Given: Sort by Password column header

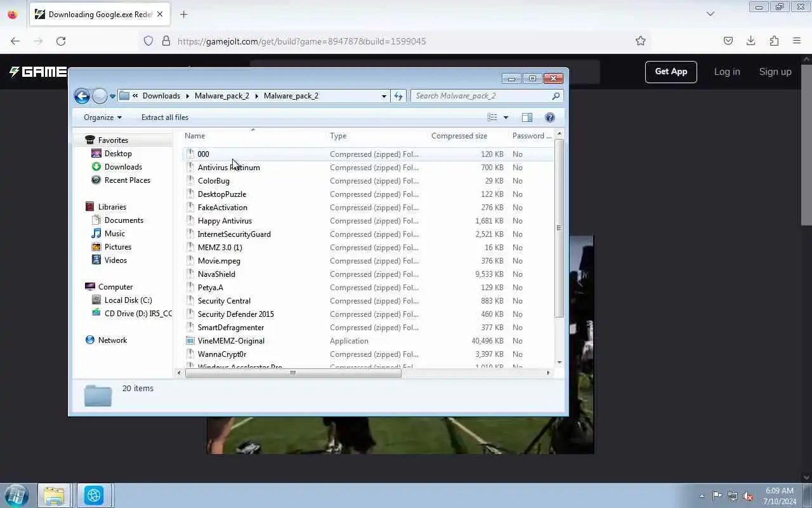Looking at the screenshot, I should point(532,136).
